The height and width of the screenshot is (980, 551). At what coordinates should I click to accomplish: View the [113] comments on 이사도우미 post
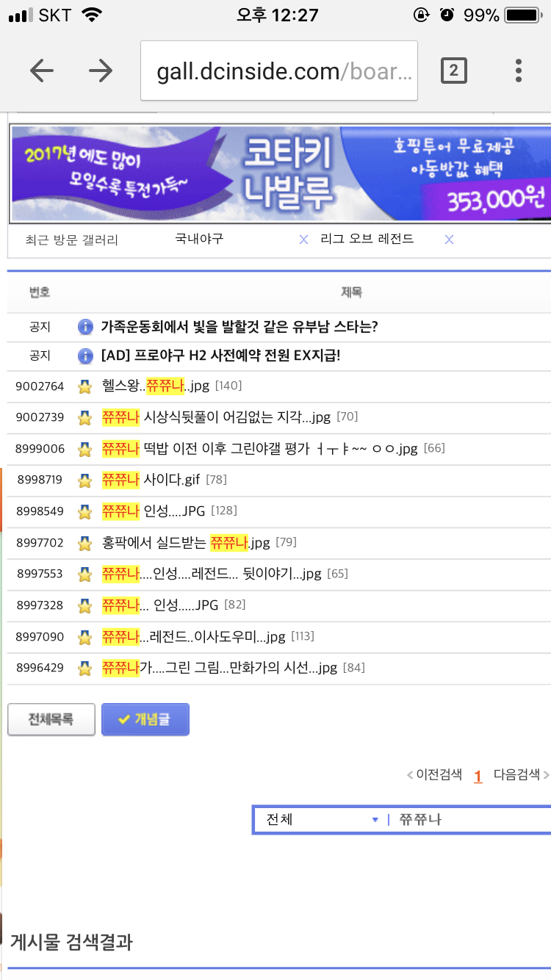coord(303,636)
